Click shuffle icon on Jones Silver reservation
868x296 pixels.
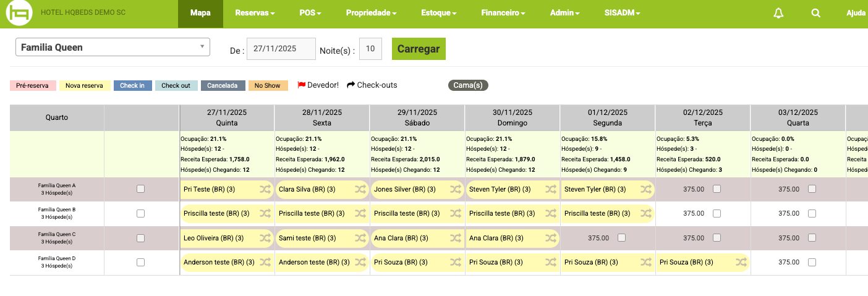coord(455,189)
